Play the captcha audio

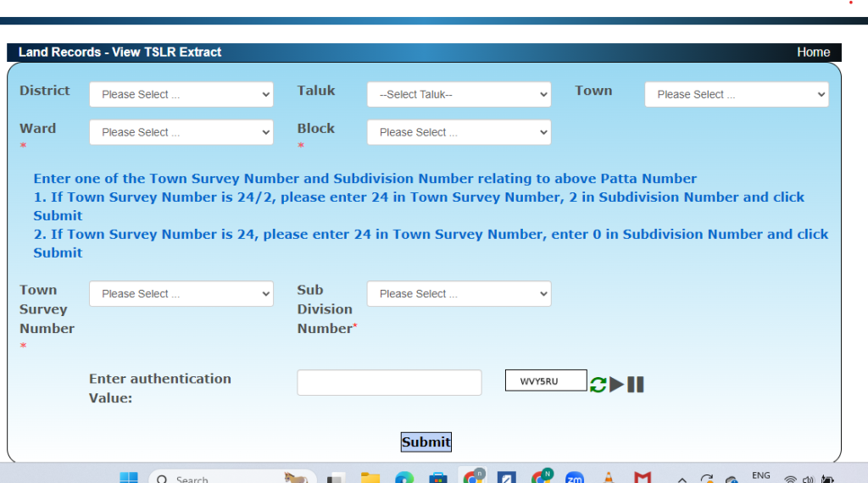coord(617,384)
